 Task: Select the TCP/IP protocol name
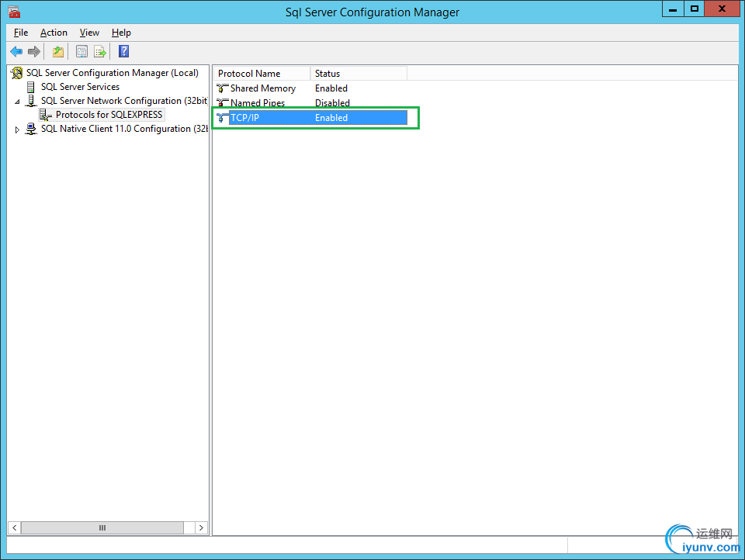coord(244,118)
